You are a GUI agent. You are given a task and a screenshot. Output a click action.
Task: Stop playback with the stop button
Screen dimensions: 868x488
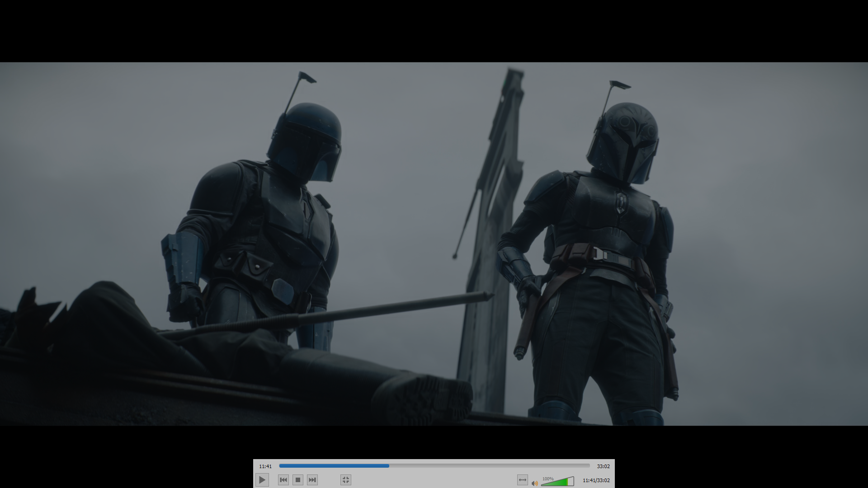tap(298, 480)
